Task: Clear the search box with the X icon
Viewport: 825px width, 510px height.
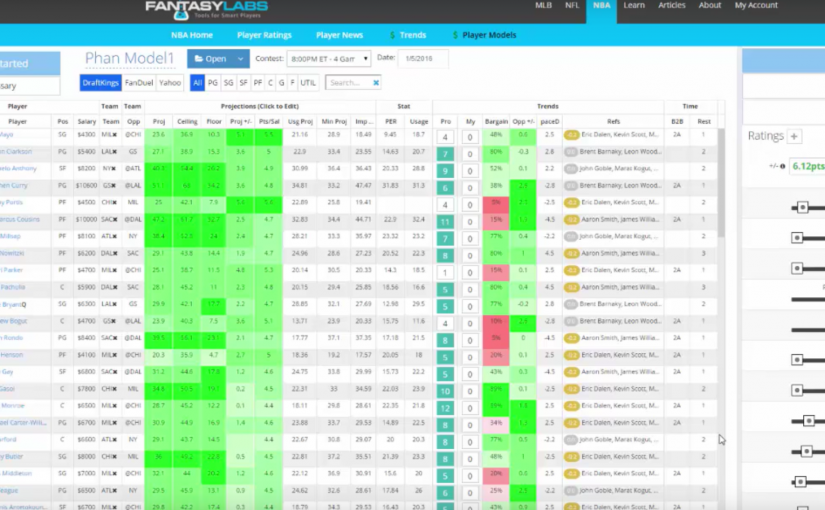Action: click(376, 83)
